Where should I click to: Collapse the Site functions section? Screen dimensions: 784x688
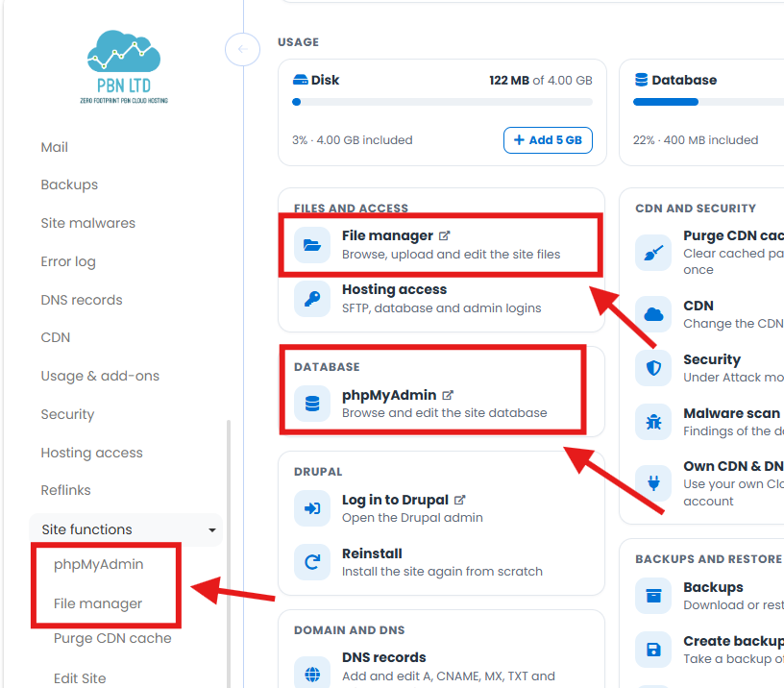pyautogui.click(x=126, y=529)
